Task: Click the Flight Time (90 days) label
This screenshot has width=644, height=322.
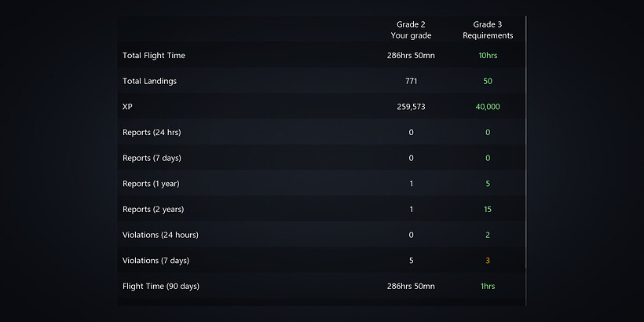Action: pyautogui.click(x=160, y=287)
